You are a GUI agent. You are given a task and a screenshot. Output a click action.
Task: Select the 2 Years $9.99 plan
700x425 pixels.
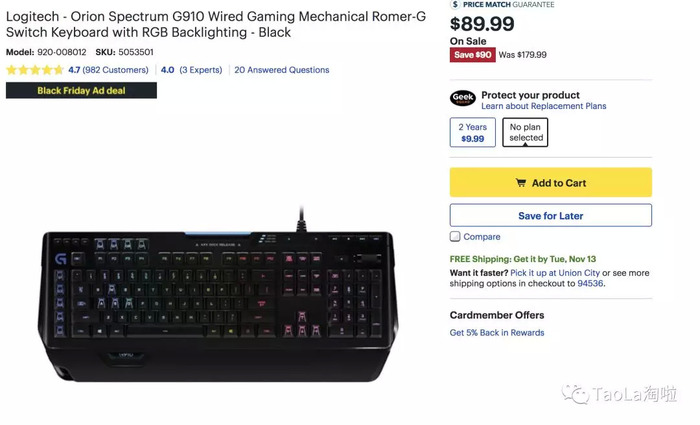472,133
